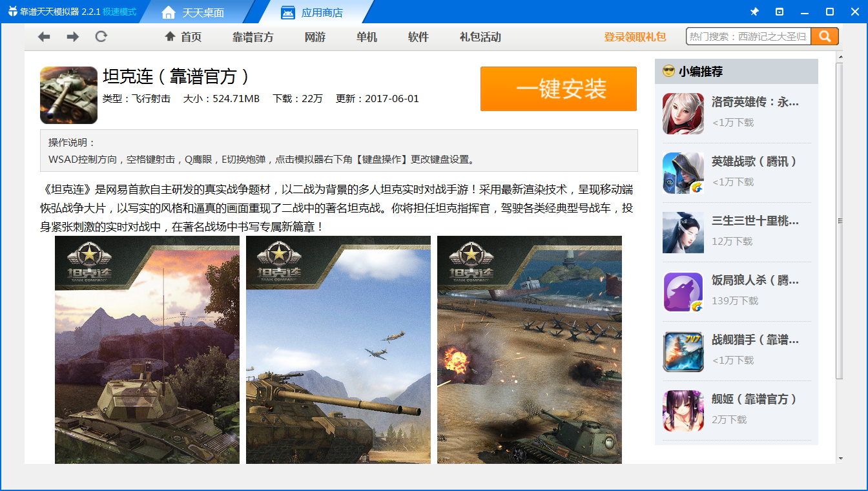
Task: Click the game description paragraph
Action: pyautogui.click(x=336, y=208)
